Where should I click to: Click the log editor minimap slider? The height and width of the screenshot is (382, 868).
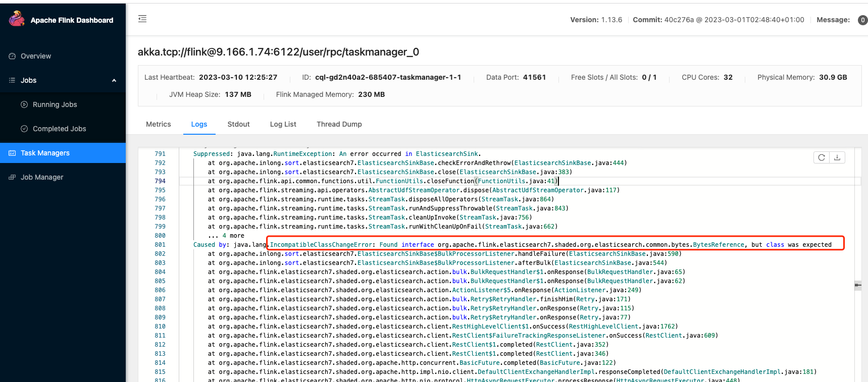[858, 285]
